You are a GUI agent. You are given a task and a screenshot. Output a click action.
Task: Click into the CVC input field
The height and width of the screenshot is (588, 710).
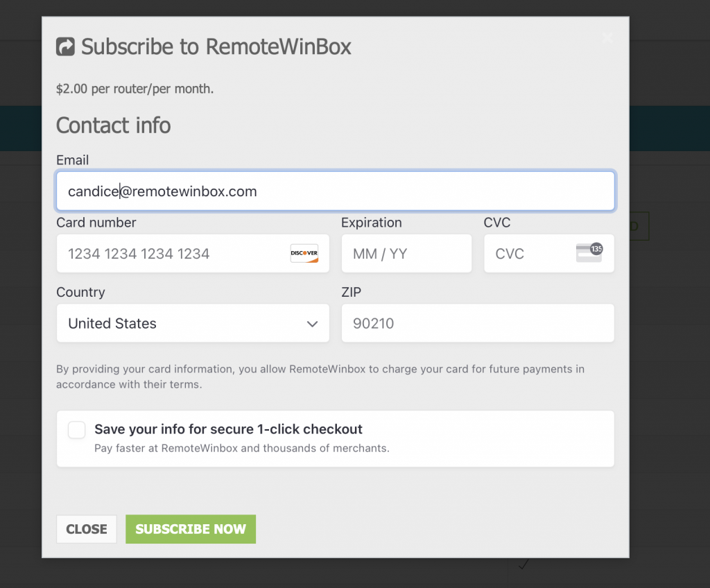point(527,254)
